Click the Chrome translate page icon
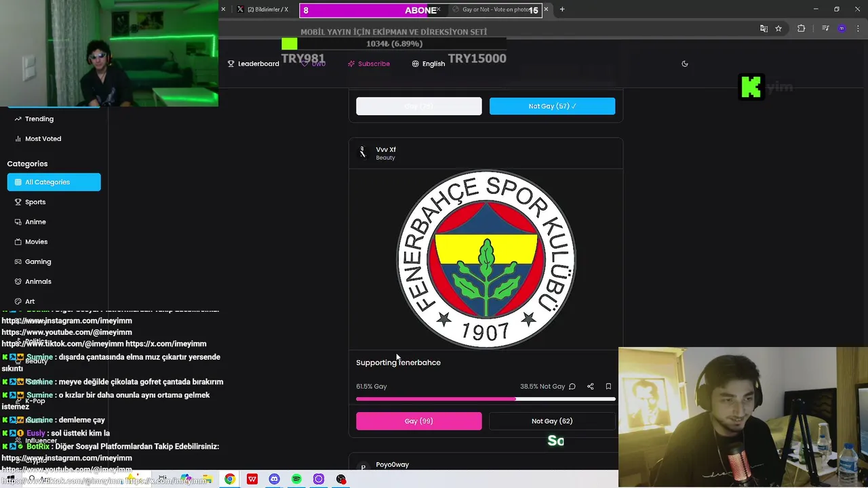Viewport: 868px width, 488px height. point(764,28)
